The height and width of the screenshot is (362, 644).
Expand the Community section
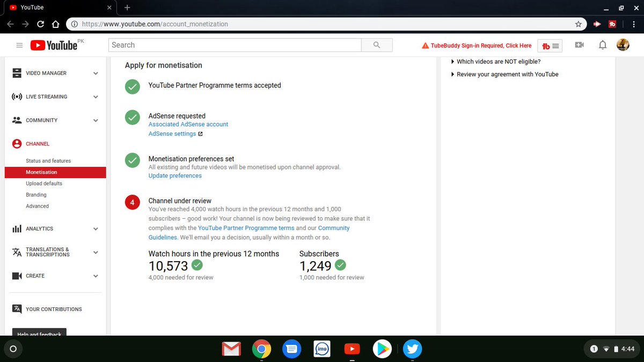[x=96, y=121]
